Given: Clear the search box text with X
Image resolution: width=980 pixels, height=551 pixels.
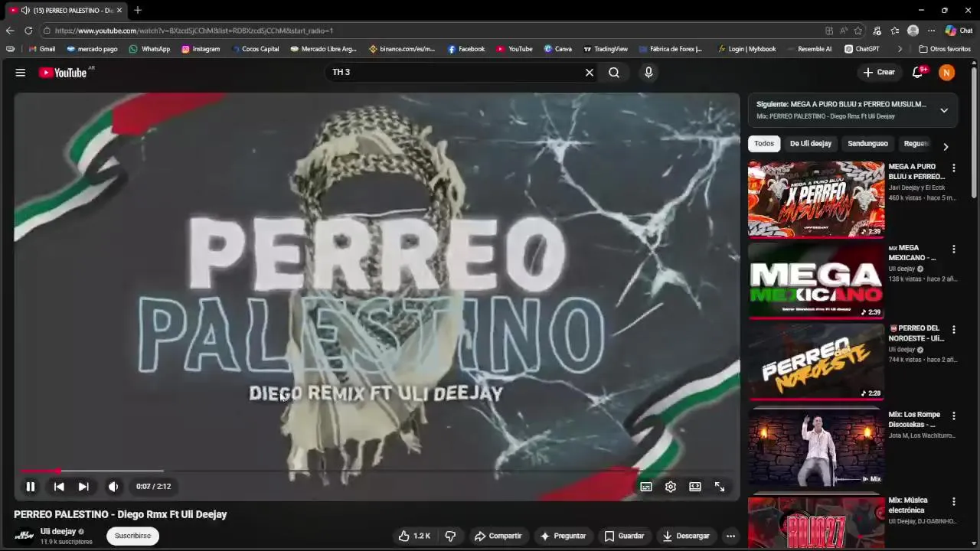Looking at the screenshot, I should 590,72.
